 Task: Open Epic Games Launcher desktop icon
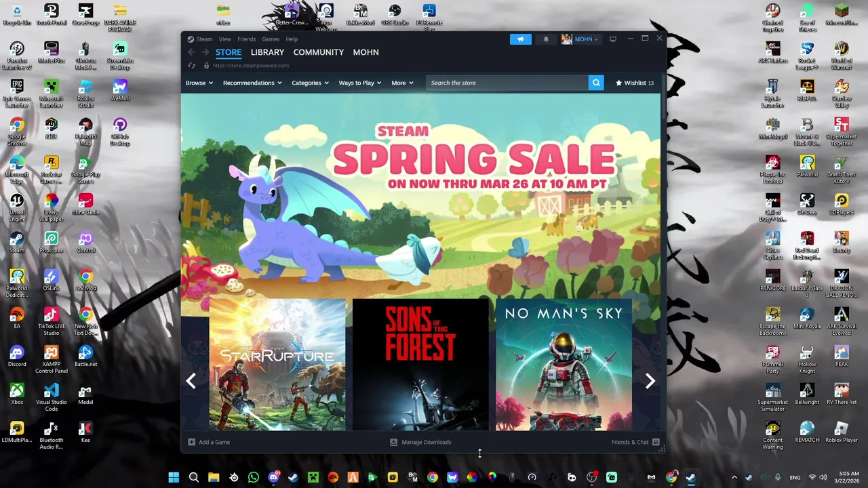17,93
